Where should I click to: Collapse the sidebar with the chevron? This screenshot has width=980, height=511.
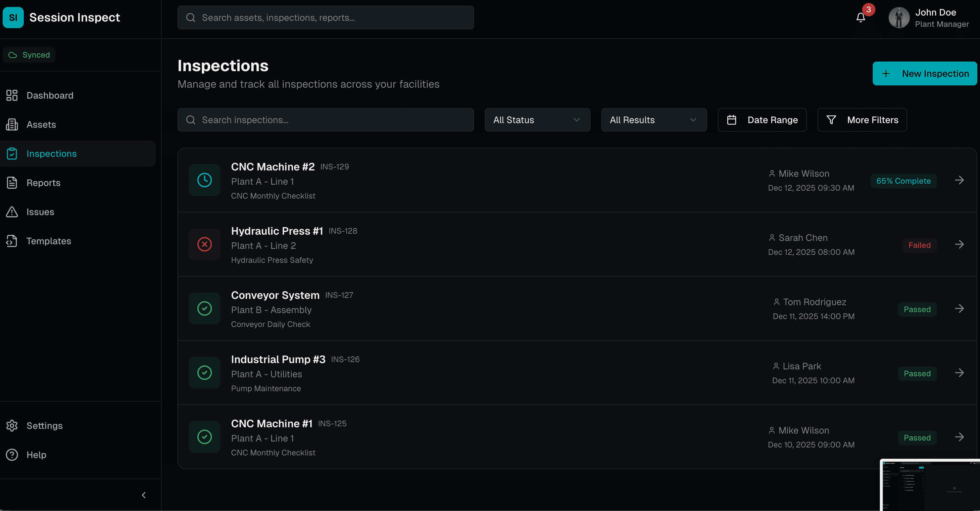(144, 495)
